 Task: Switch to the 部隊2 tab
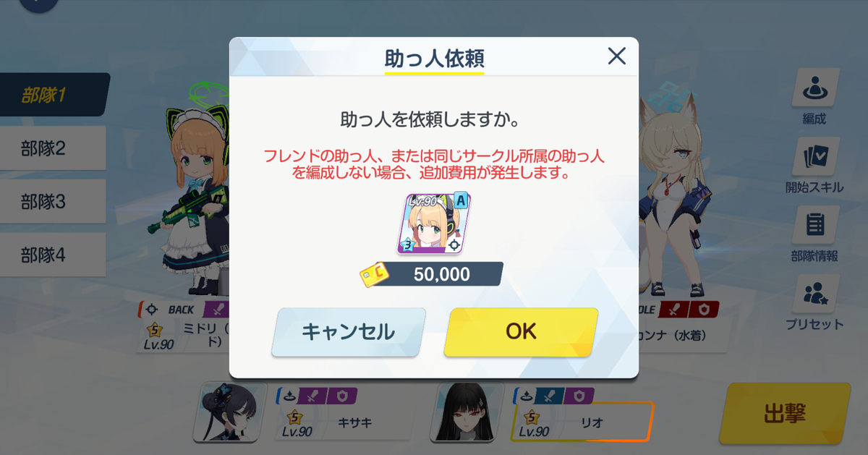[x=52, y=150]
